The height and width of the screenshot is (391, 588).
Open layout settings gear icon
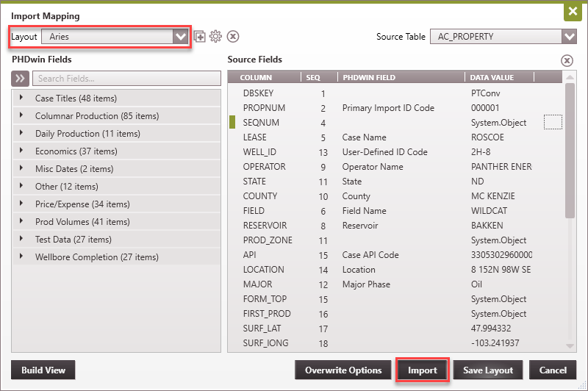[215, 36]
